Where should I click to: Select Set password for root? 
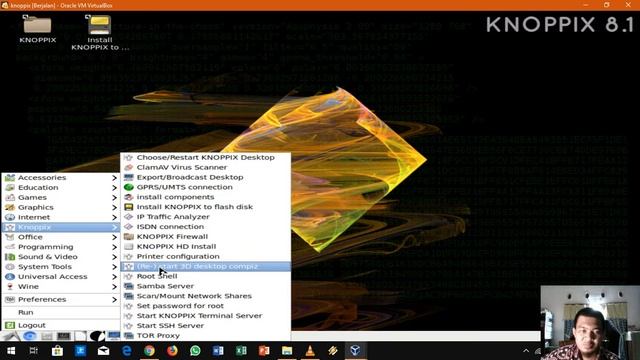tap(206, 306)
